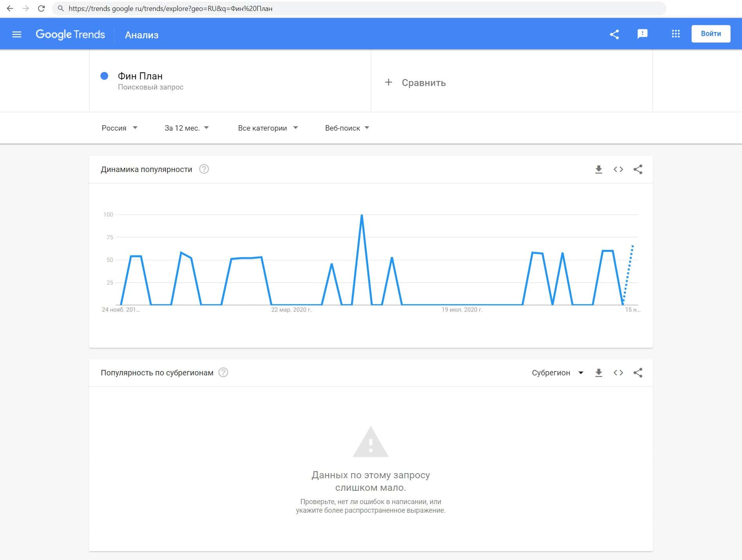742x560 pixels.
Task: Open the За 12 мес. time range dropdown
Action: [186, 128]
